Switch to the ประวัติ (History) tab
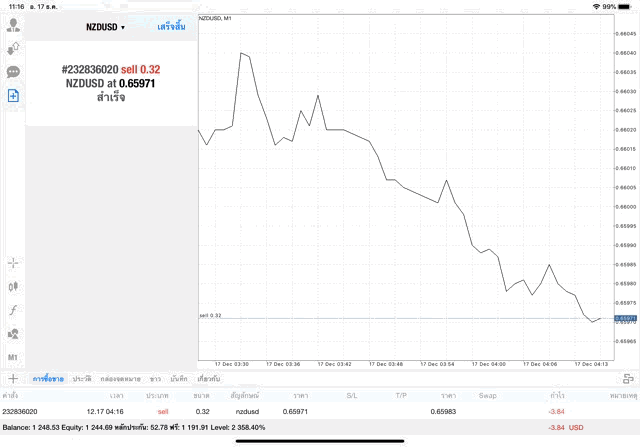Viewport: 640px width, 447px height. 82,379
